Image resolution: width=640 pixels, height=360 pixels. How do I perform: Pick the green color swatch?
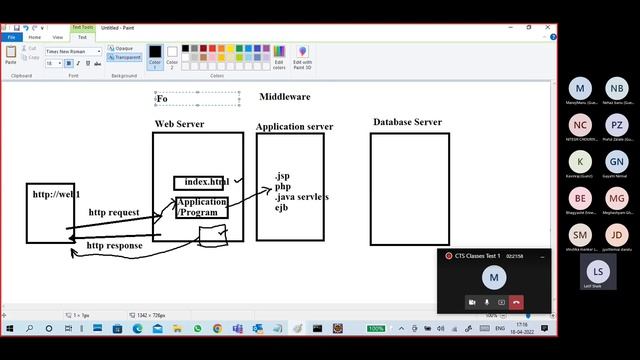point(239,49)
